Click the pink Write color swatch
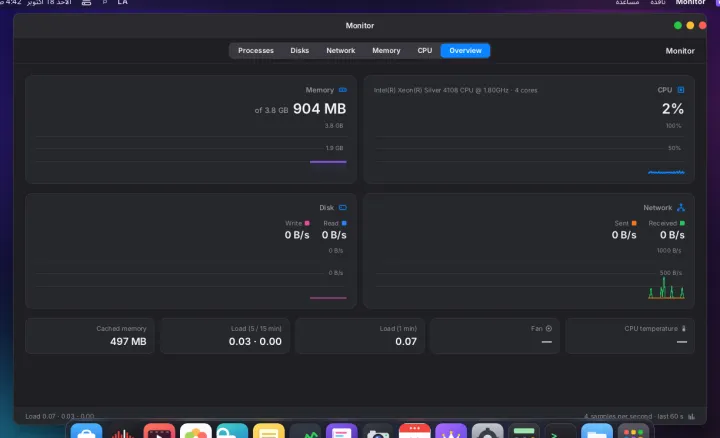This screenshot has width=720, height=438. pos(307,223)
